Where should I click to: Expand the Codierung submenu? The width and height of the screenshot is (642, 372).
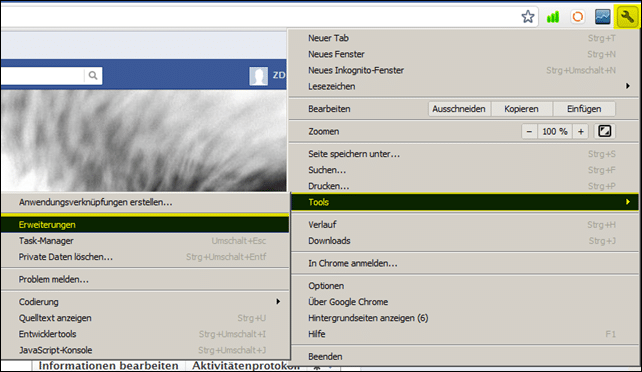(x=145, y=302)
